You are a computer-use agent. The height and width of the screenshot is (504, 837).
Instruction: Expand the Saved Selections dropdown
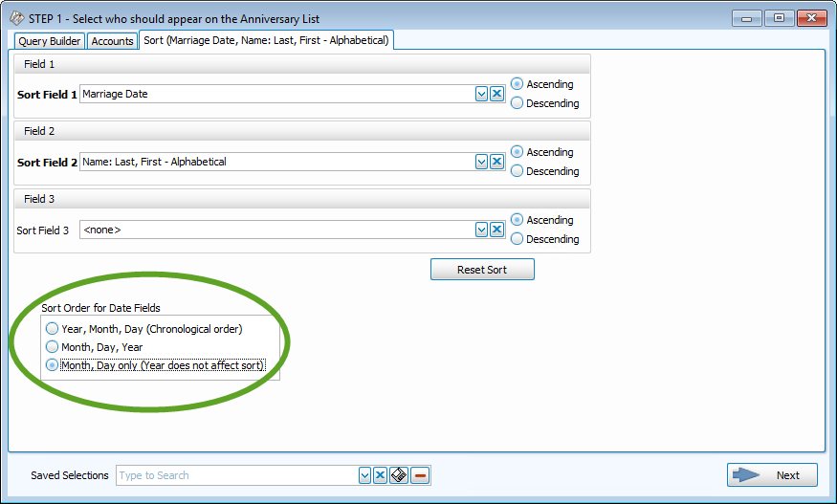point(364,475)
